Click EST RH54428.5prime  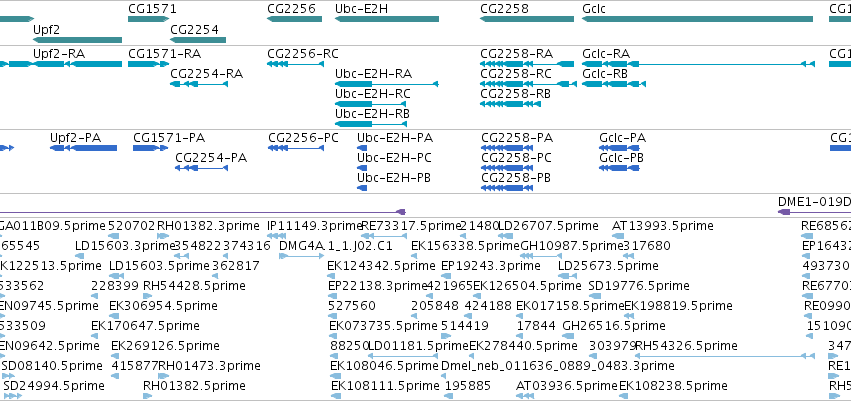(194, 286)
